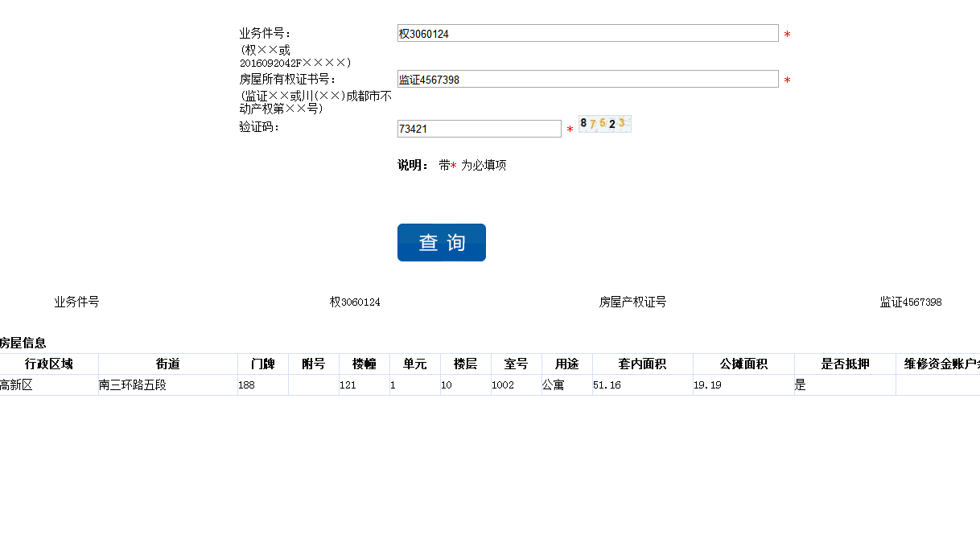Click the 是否抵押 column header
The image size is (980, 551).
pos(845,364)
